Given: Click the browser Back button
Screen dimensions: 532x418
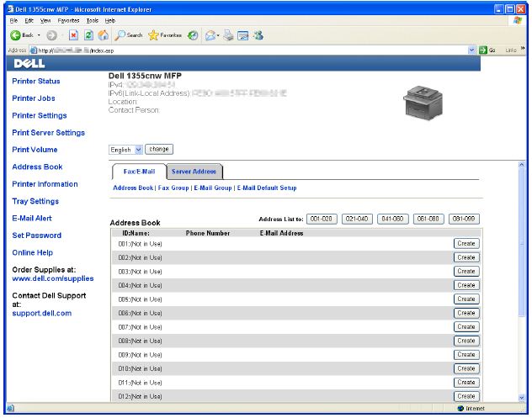Looking at the screenshot, I should pos(20,34).
